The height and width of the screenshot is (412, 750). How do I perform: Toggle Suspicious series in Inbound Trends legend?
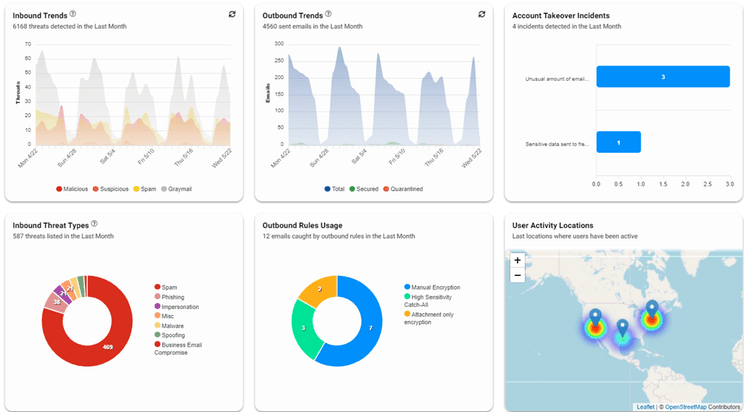110,189
